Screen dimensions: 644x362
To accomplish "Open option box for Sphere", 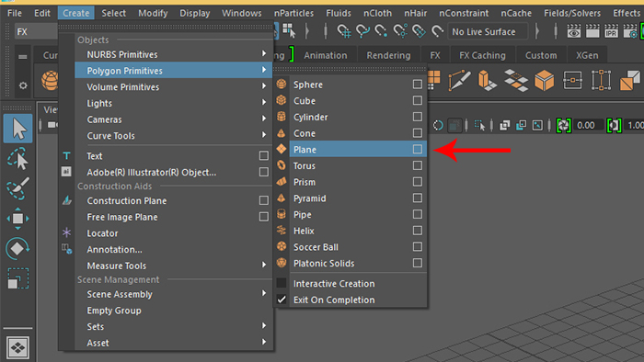I will (x=418, y=84).
